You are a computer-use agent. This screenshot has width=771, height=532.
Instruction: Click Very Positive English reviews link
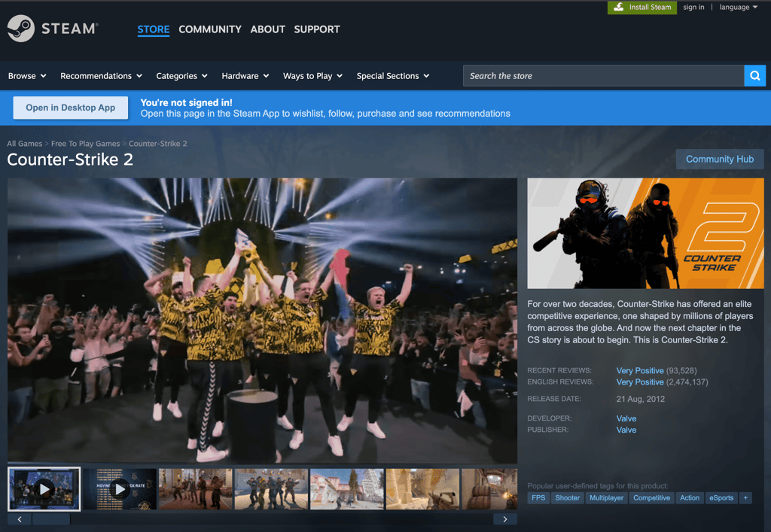pyautogui.click(x=640, y=382)
